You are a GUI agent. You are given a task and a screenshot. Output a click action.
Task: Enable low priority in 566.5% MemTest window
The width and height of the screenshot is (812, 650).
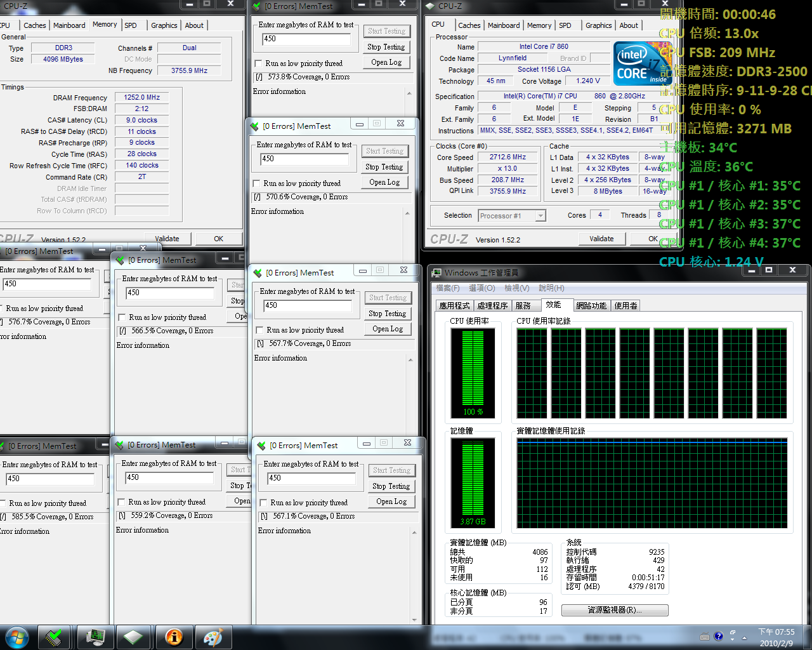tap(122, 317)
